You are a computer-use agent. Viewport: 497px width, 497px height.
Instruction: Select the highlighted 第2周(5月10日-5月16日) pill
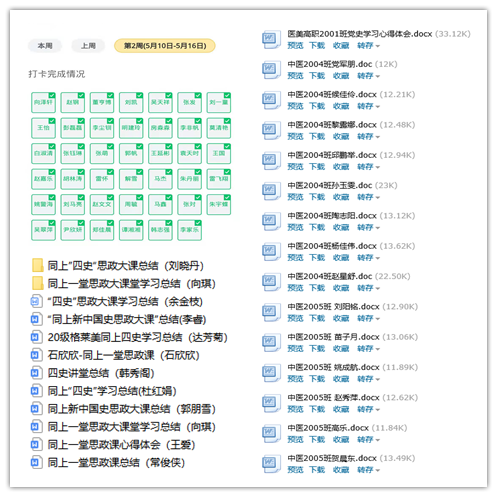click(165, 46)
